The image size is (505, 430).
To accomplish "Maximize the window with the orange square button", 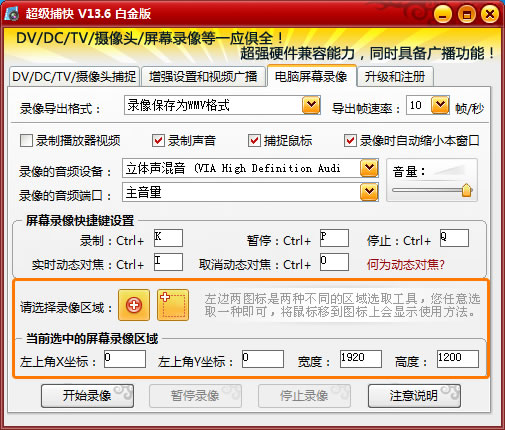I will pyautogui.click(x=466, y=14).
